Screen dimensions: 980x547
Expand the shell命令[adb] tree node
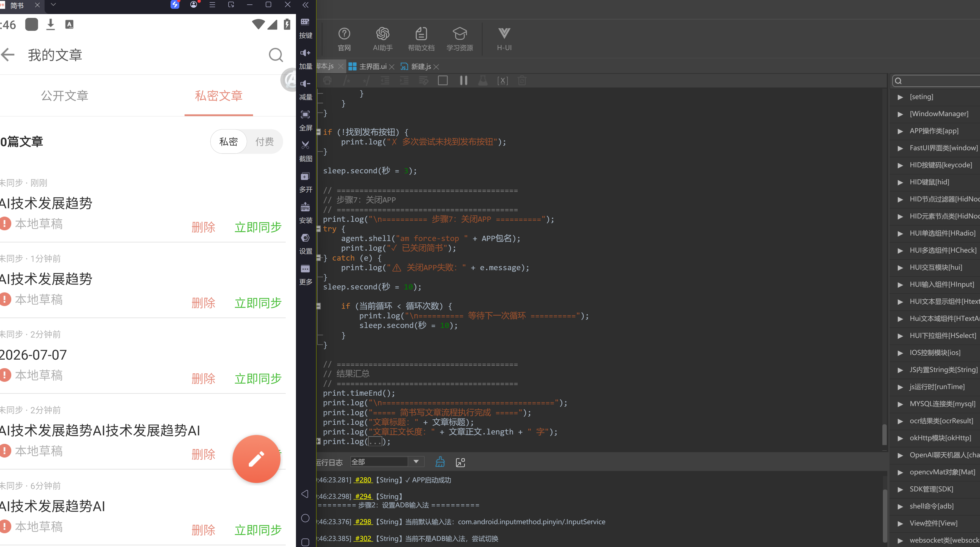(900, 506)
